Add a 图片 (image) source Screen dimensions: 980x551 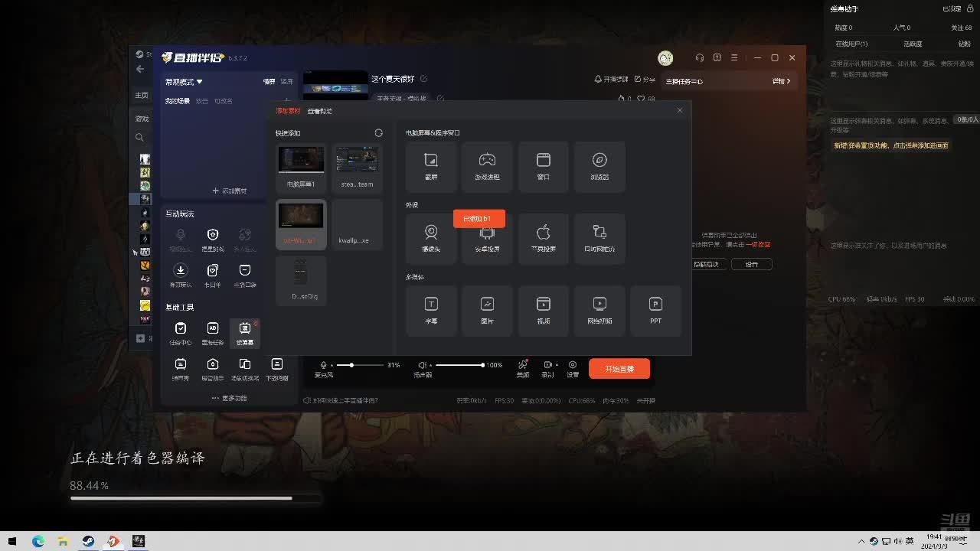tap(487, 309)
